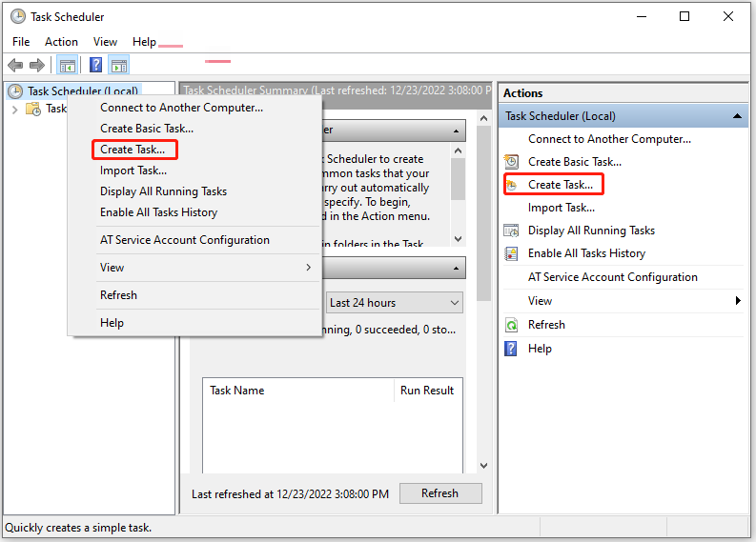
Task: Click Display All Running Tasks in Actions pane
Action: (591, 231)
